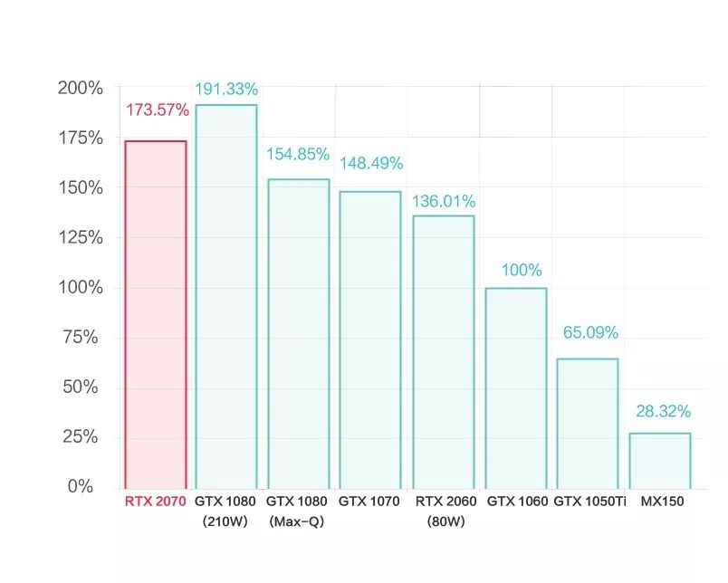Select the GTX 1060 bar
This screenshot has width=728, height=583.
[516, 388]
